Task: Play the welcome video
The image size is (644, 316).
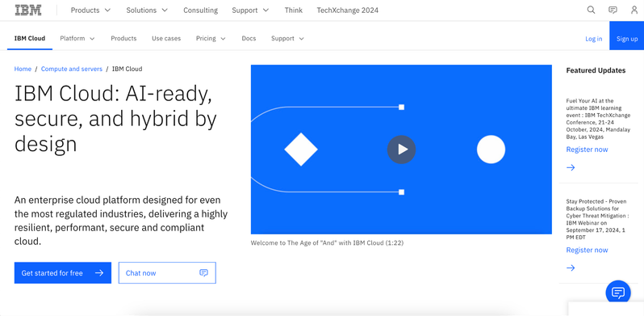Action: (401, 150)
